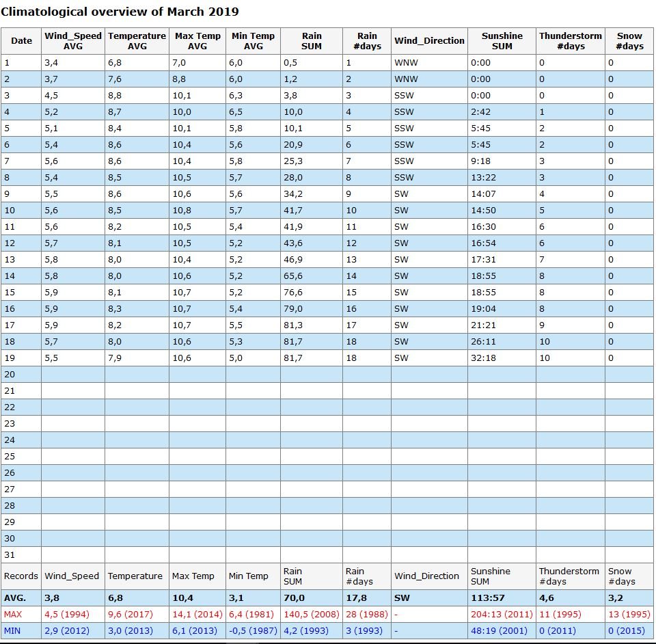Click date cell 25
The image size is (656, 644).
pyautogui.click(x=21, y=457)
